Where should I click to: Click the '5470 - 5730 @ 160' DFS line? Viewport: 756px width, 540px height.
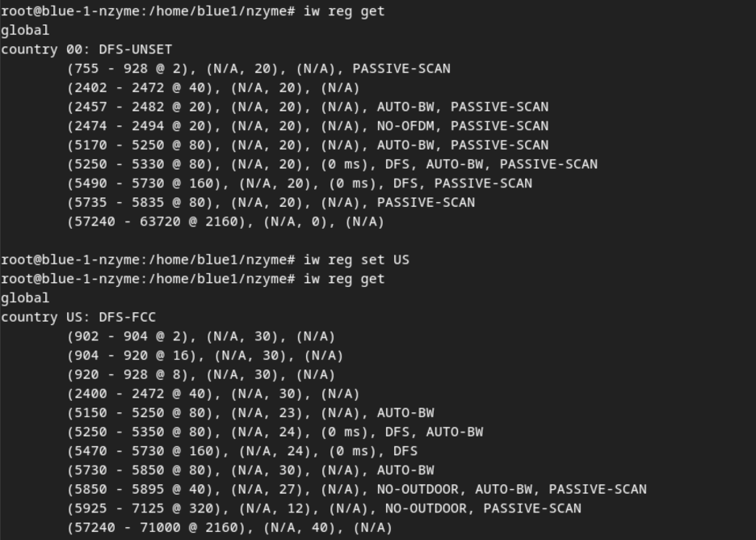click(x=242, y=451)
